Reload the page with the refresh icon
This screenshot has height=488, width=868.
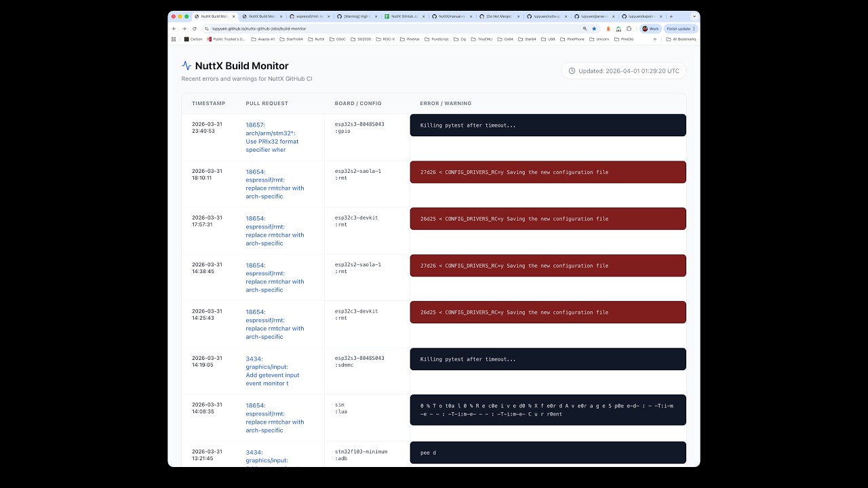(x=195, y=28)
